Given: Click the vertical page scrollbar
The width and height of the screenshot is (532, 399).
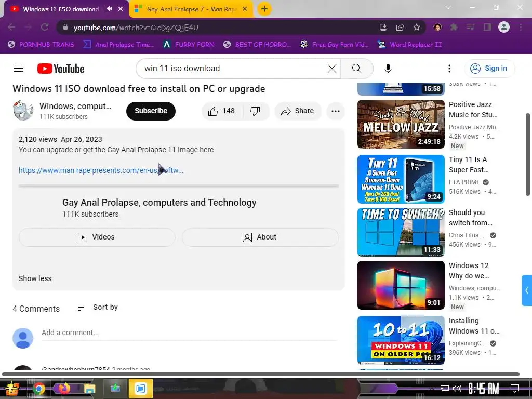Looking at the screenshot, I should click(x=528, y=155).
